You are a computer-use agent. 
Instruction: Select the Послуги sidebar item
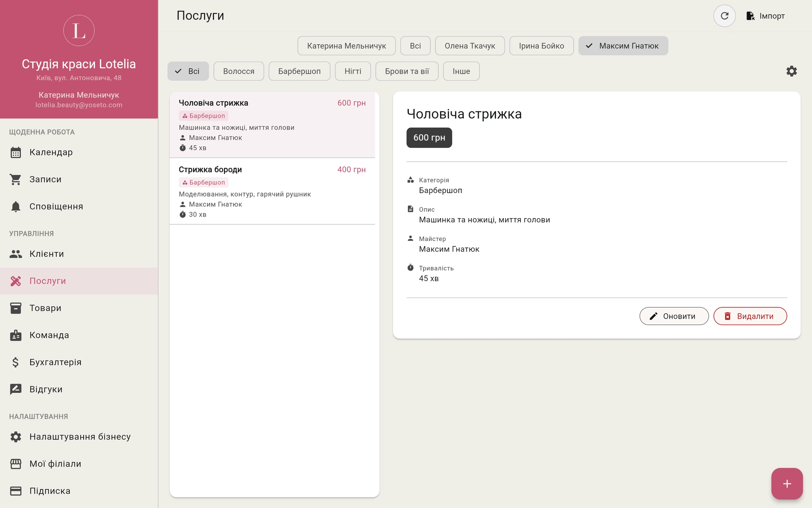tap(79, 281)
